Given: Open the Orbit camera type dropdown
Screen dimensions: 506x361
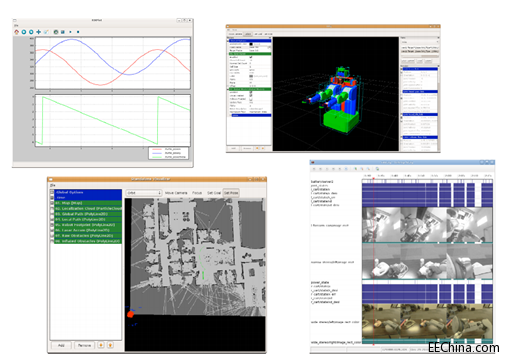Looking at the screenshot, I should [144, 193].
